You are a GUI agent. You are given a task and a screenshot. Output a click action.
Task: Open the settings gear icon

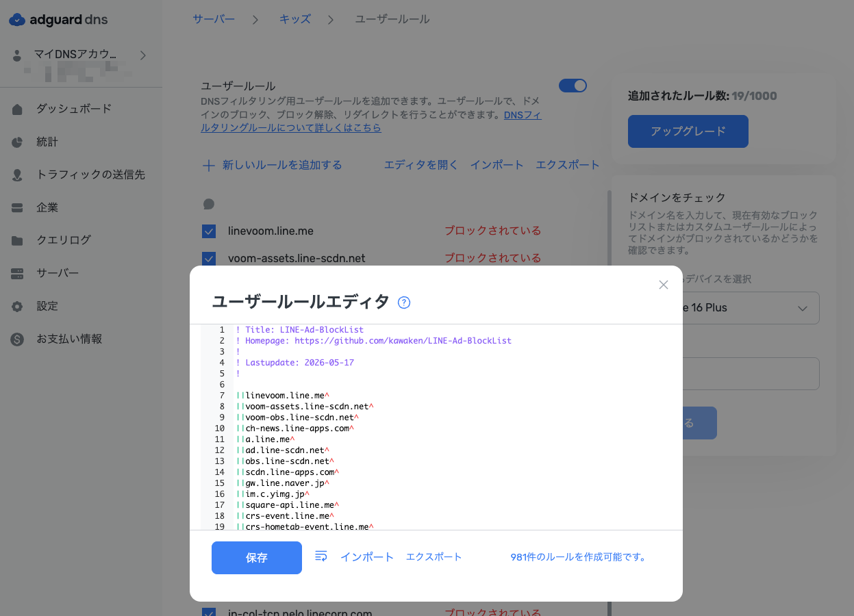pyautogui.click(x=18, y=307)
